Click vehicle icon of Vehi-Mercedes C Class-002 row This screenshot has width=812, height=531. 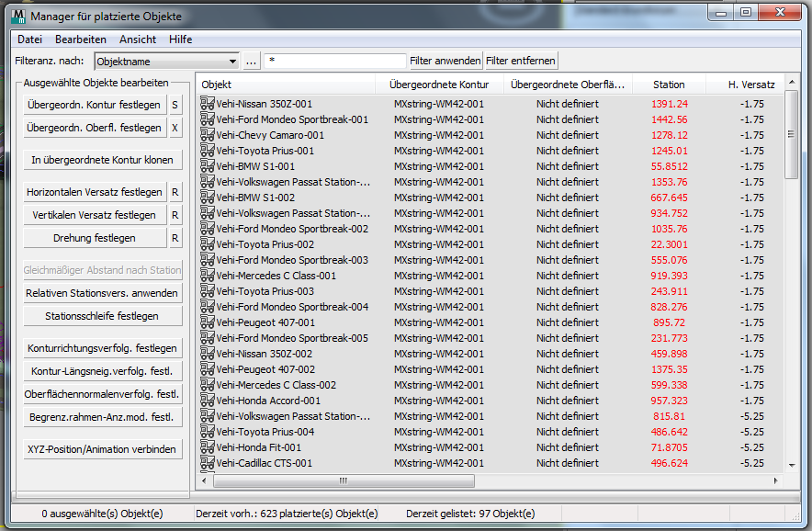(208, 384)
